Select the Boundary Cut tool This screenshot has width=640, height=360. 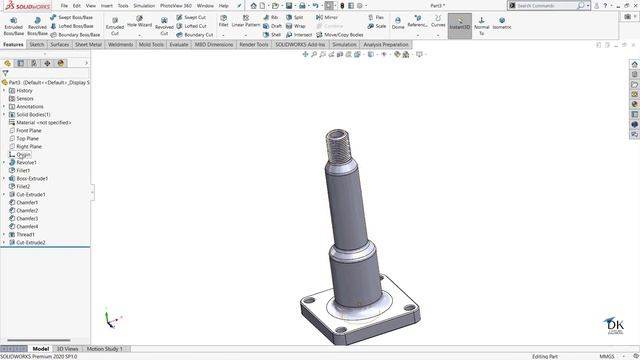195,35
